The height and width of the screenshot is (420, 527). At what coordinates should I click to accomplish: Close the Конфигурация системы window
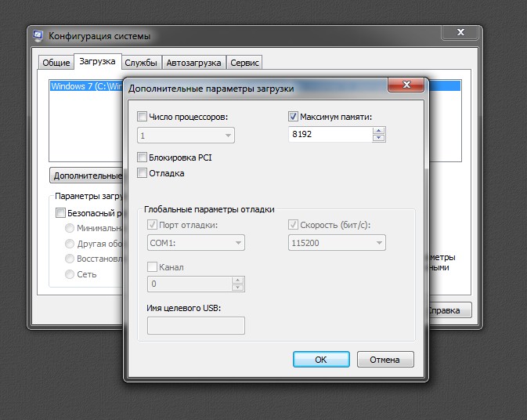point(460,32)
